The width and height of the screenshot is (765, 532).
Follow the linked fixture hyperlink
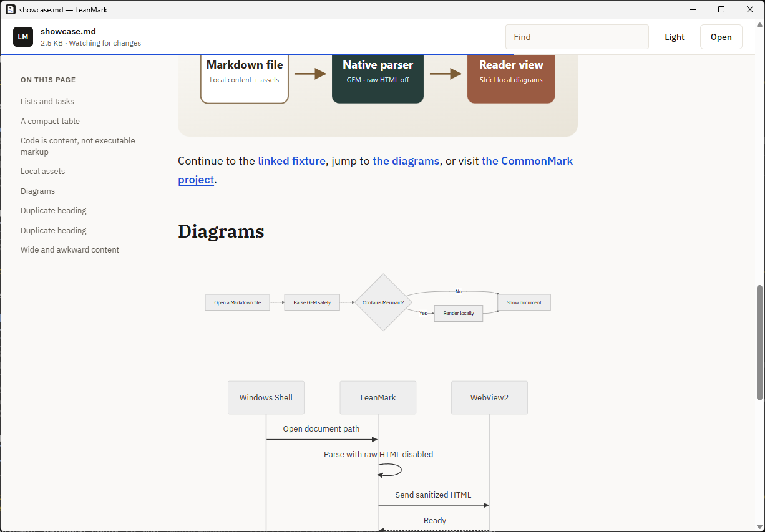pos(291,161)
